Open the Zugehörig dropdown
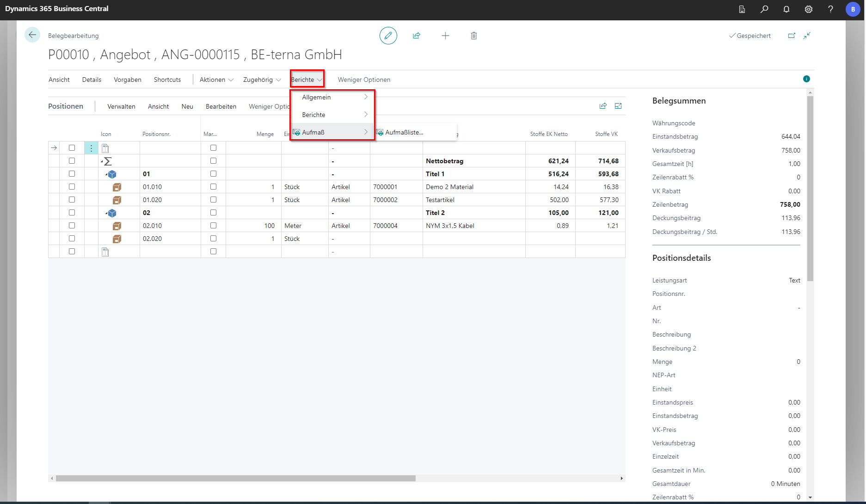866x504 pixels. 262,80
